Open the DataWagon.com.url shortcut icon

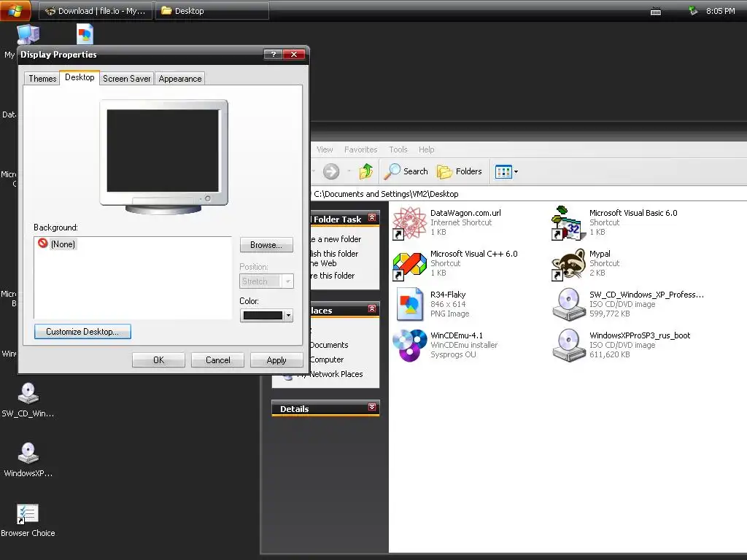409,223
